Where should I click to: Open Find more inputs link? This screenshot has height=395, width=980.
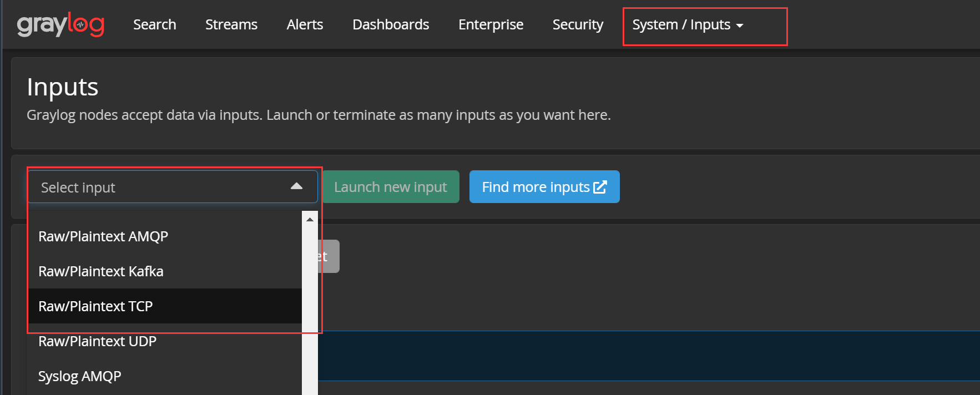[x=544, y=187]
